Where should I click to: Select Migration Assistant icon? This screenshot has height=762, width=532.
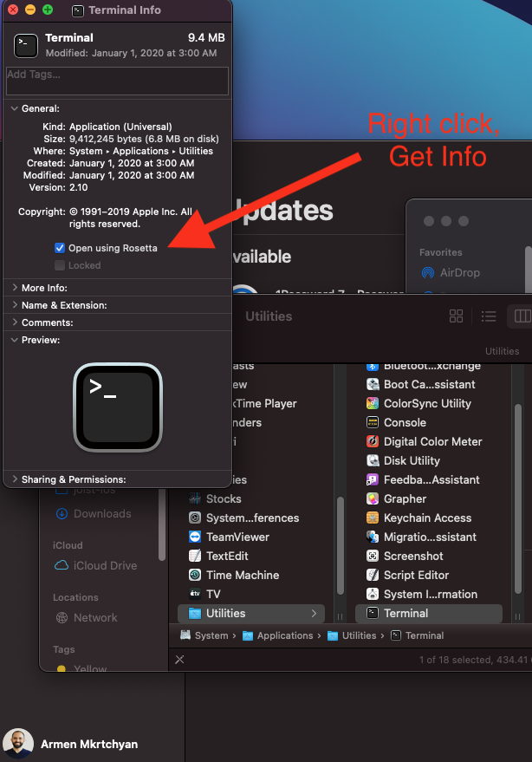coord(373,537)
